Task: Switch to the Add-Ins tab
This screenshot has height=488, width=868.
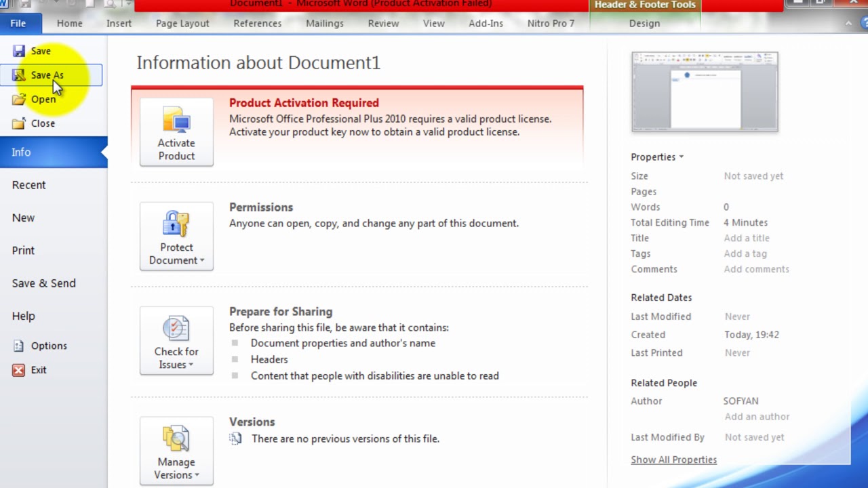Action: click(x=486, y=23)
